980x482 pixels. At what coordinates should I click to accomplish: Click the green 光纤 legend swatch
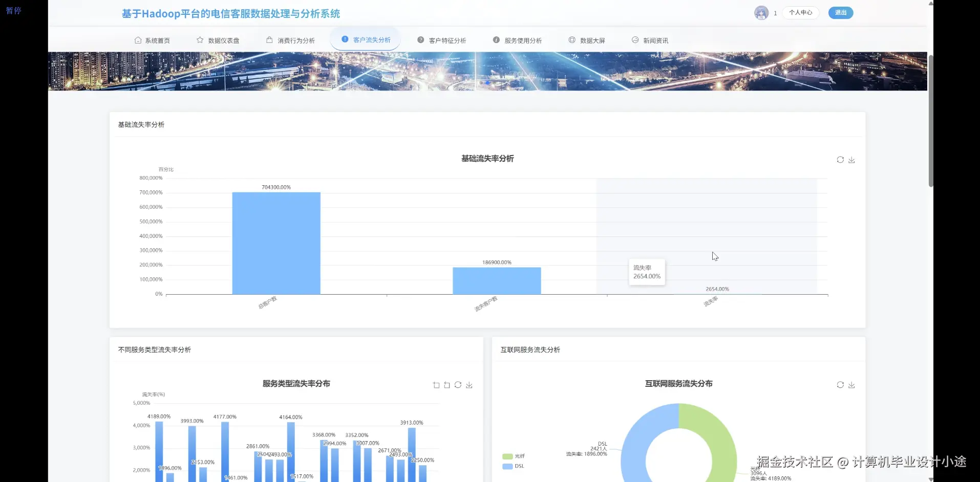coord(507,456)
